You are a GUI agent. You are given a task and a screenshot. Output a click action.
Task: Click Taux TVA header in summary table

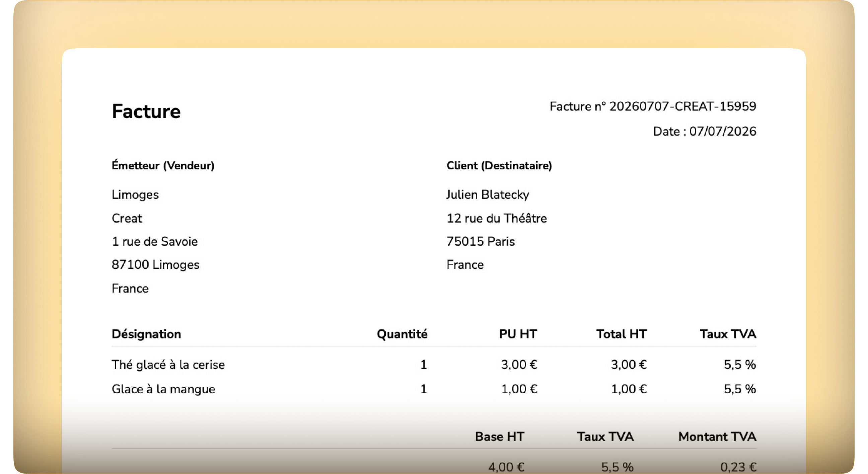[x=605, y=437]
